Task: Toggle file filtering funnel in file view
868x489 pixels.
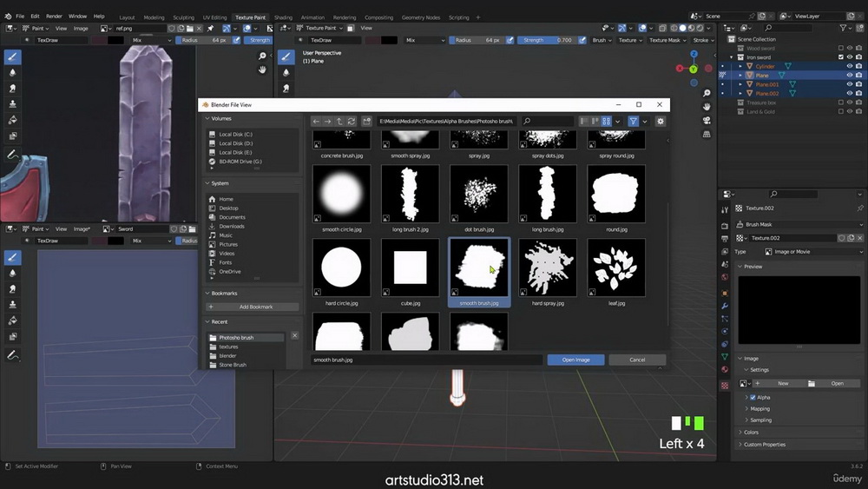Action: [634, 122]
